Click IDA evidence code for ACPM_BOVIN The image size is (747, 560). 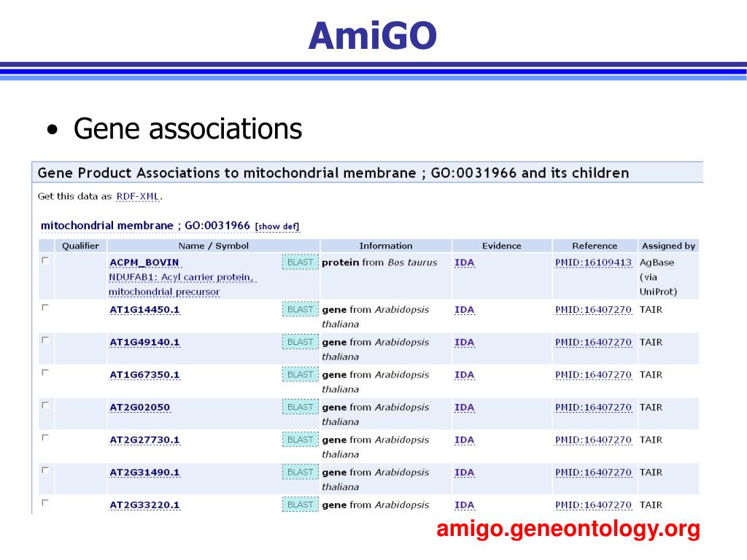coord(465,262)
